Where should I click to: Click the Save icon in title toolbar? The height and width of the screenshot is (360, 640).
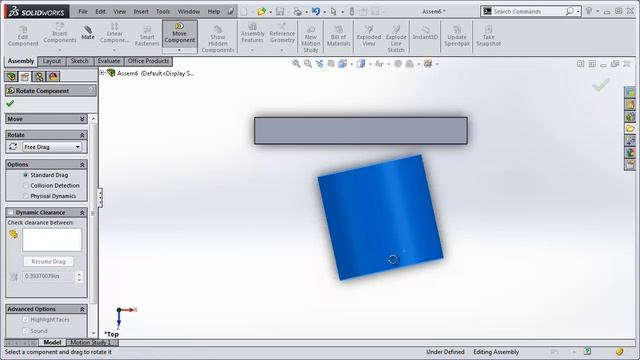[x=280, y=11]
